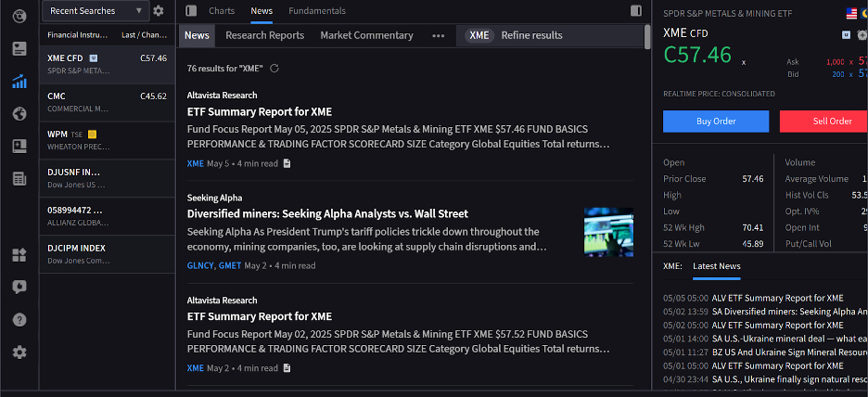Select 058994472 Allianz row
868x397 pixels.
click(x=108, y=216)
